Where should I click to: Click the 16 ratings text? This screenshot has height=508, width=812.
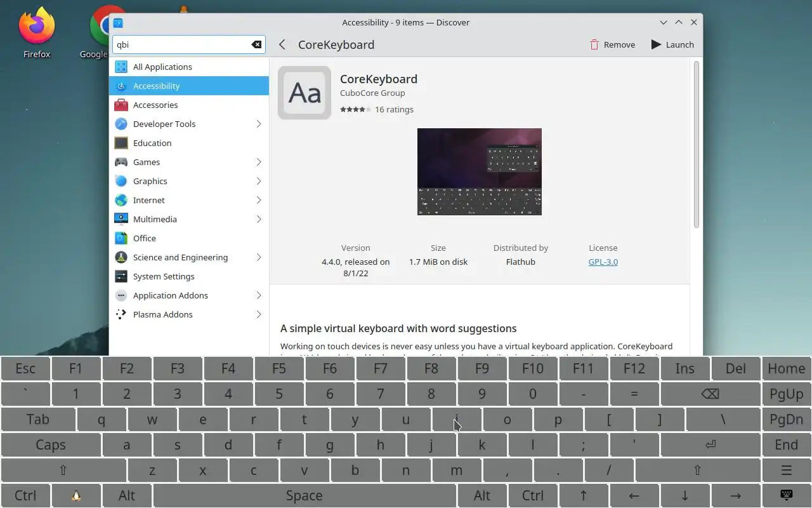pos(394,109)
